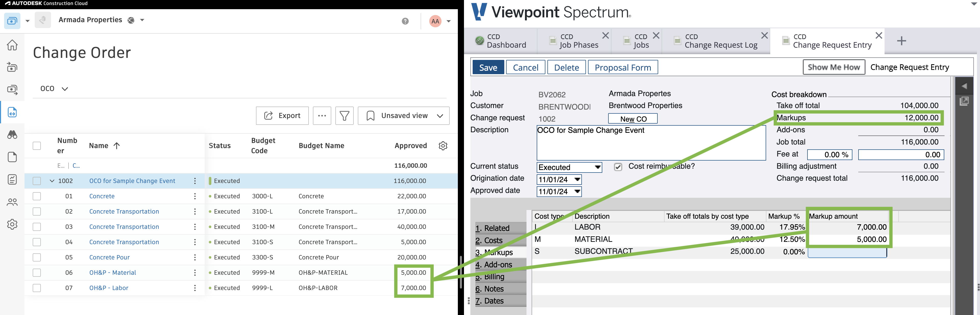This screenshot has height=315, width=980.
Task: Add a new Spectrum tab with plus
Action: tap(901, 41)
